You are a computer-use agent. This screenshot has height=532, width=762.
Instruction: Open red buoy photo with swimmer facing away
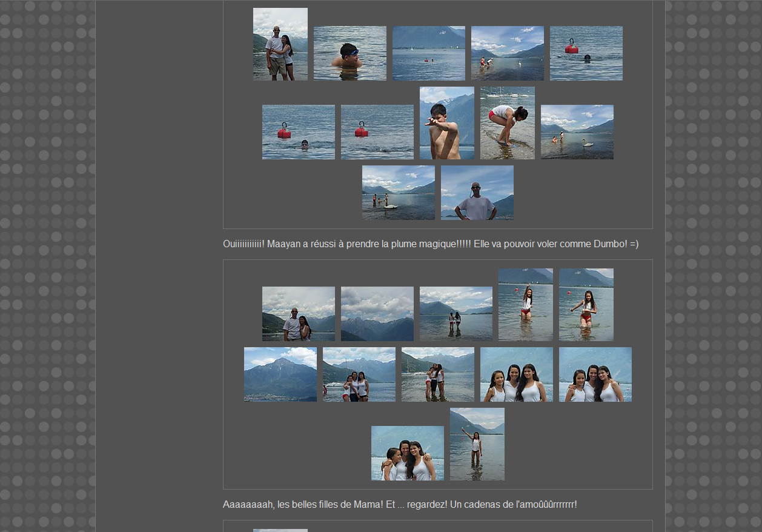point(586,53)
